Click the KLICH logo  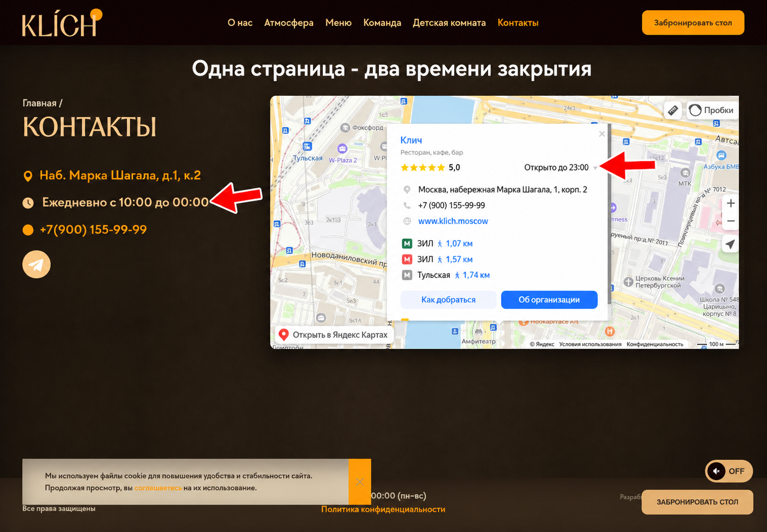pos(62,23)
